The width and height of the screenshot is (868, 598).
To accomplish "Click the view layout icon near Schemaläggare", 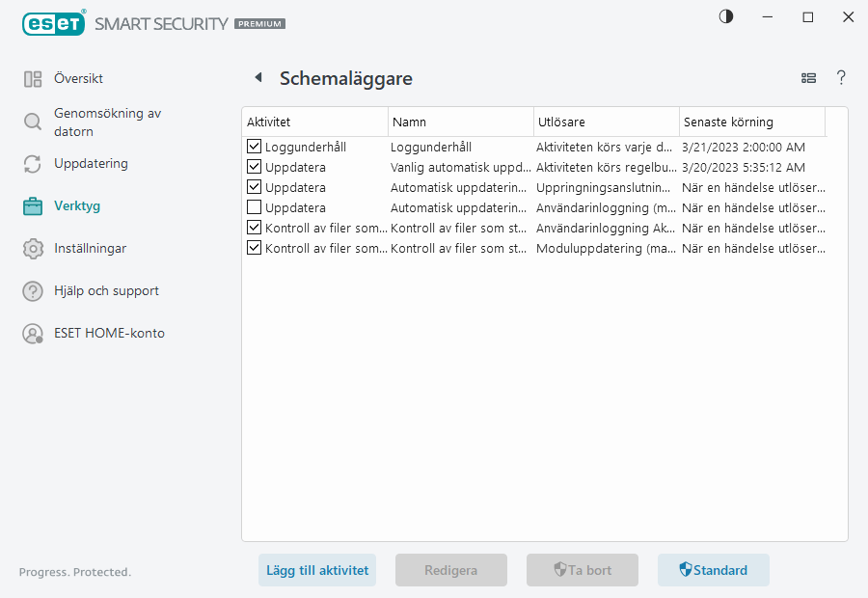I will [808, 78].
